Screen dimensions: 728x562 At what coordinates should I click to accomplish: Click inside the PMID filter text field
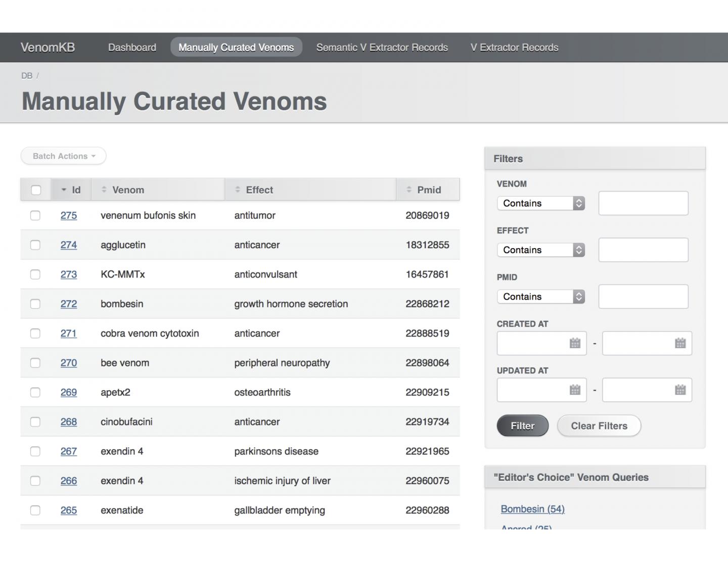pos(643,296)
